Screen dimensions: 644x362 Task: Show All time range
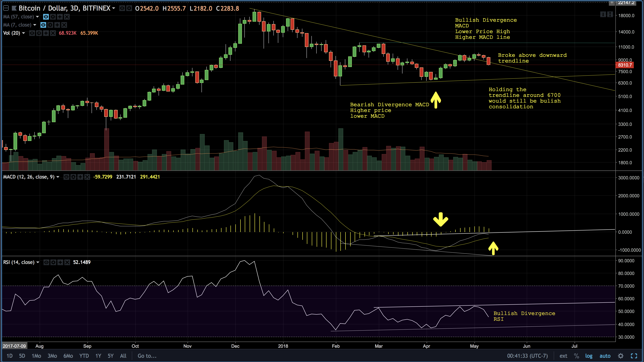123,356
